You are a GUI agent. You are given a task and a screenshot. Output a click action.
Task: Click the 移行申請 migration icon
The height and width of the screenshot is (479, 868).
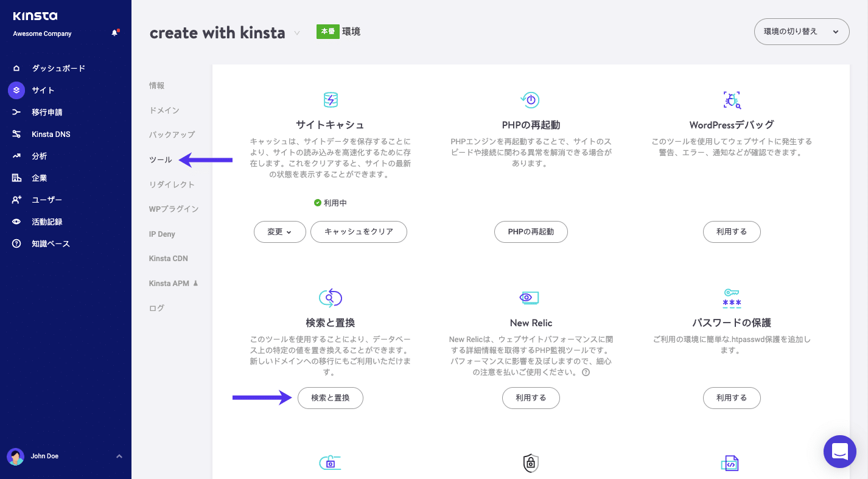point(16,112)
